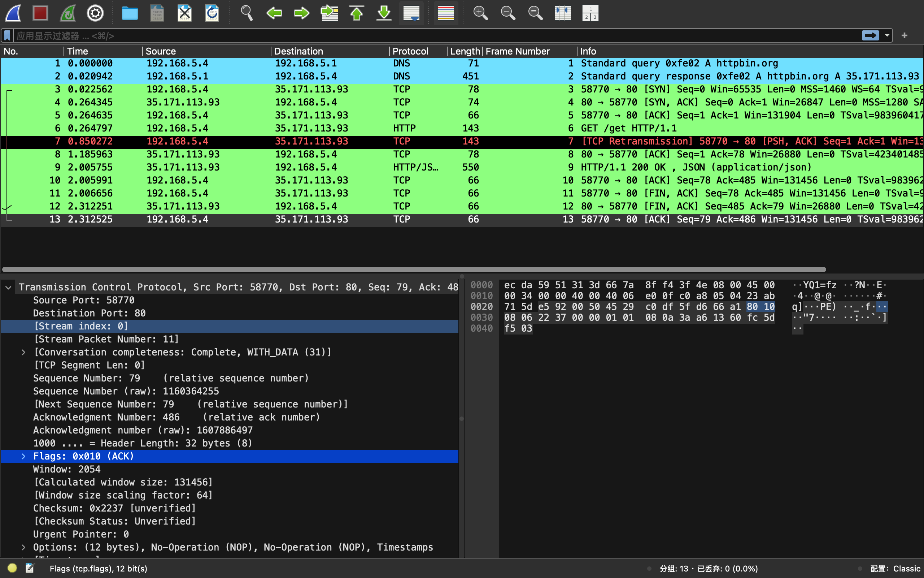
Task: Jump to the last packet icon
Action: 384,13
